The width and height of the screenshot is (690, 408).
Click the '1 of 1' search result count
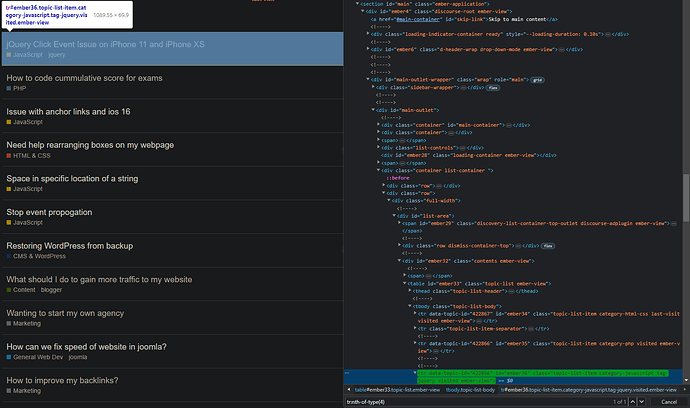(620, 402)
